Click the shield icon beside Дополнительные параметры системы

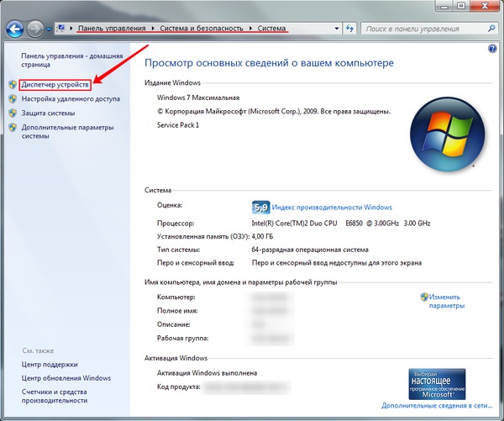pos(13,128)
